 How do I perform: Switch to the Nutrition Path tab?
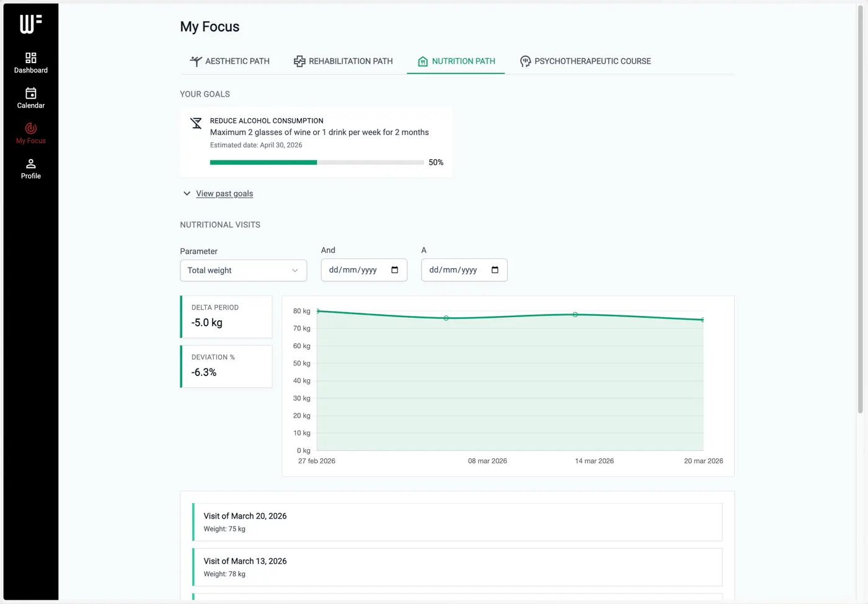[x=456, y=61]
